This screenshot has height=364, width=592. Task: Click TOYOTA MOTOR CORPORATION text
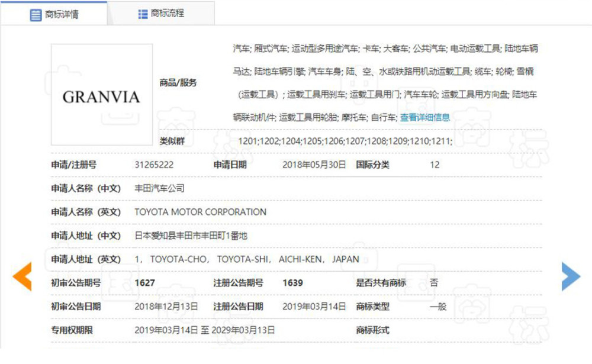coord(201,212)
